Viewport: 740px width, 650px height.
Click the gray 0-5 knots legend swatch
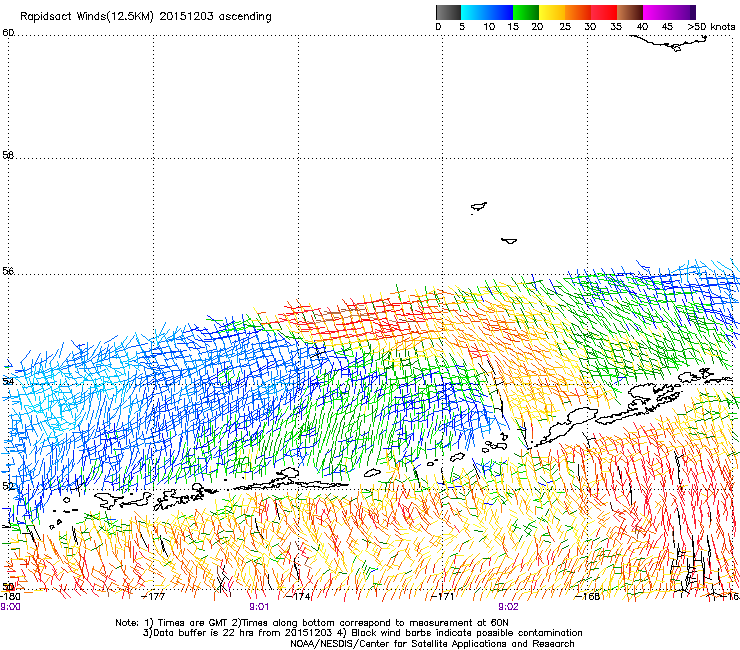448,12
